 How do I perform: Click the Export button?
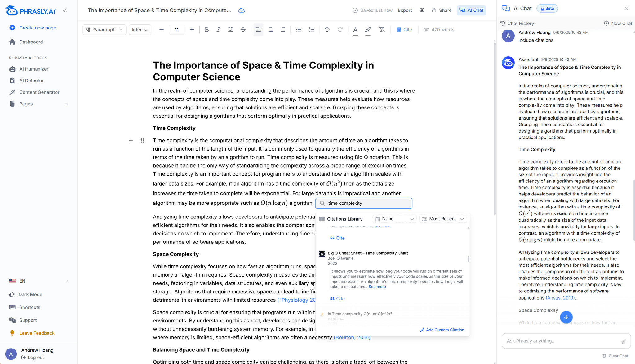405,11
